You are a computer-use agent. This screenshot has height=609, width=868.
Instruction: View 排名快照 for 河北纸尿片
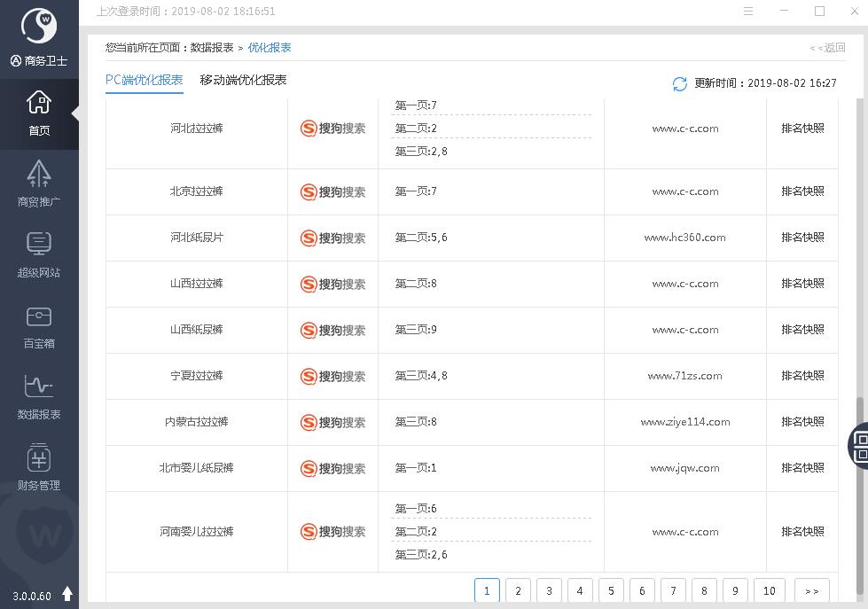802,238
